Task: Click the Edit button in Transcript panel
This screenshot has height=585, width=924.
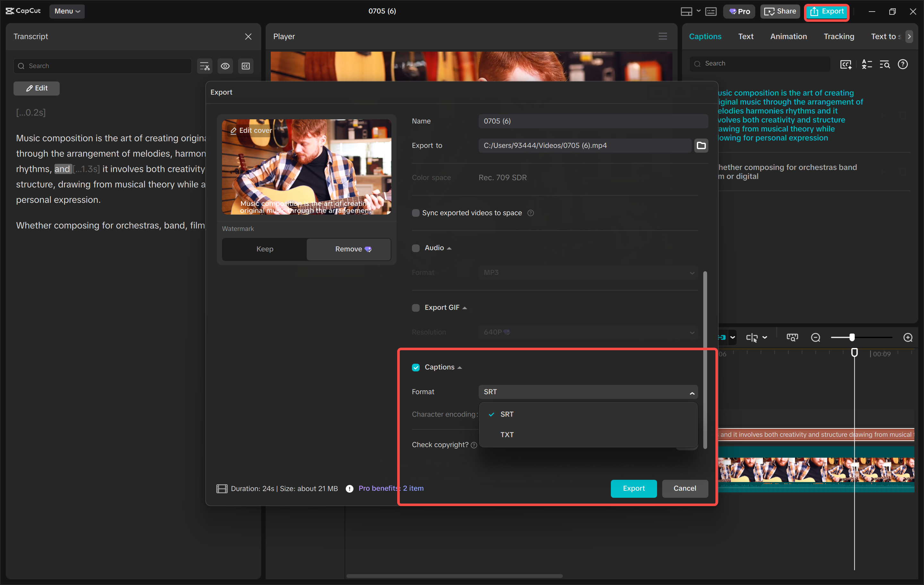Action: [37, 88]
